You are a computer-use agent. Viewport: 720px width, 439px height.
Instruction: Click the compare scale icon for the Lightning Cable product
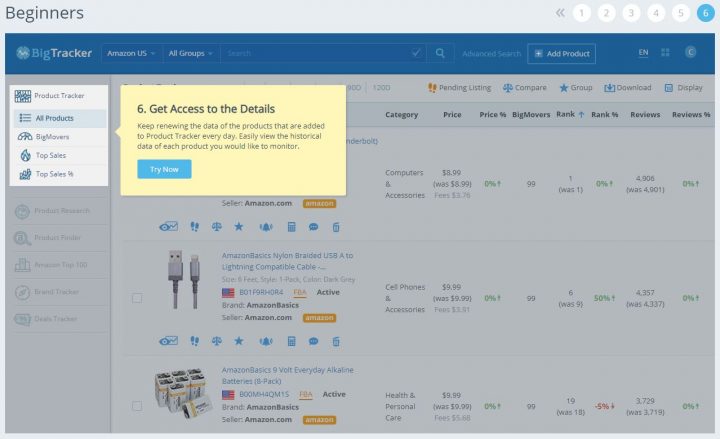pyautogui.click(x=217, y=341)
